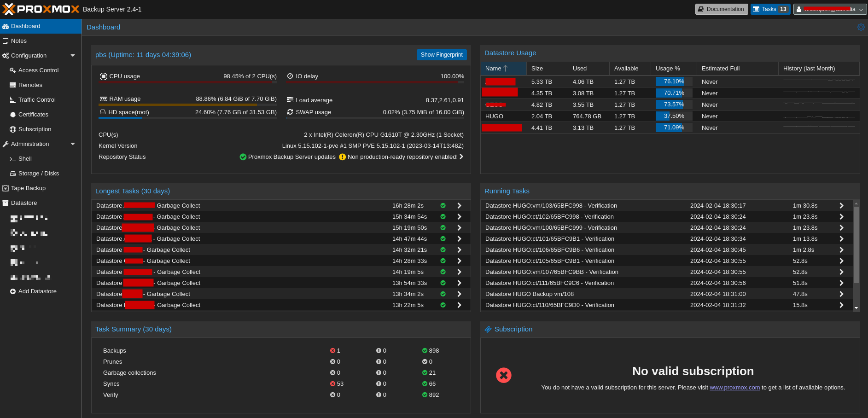Click successful Garbage collections count 21
Screen dimensions: 868x418
[x=429, y=373]
